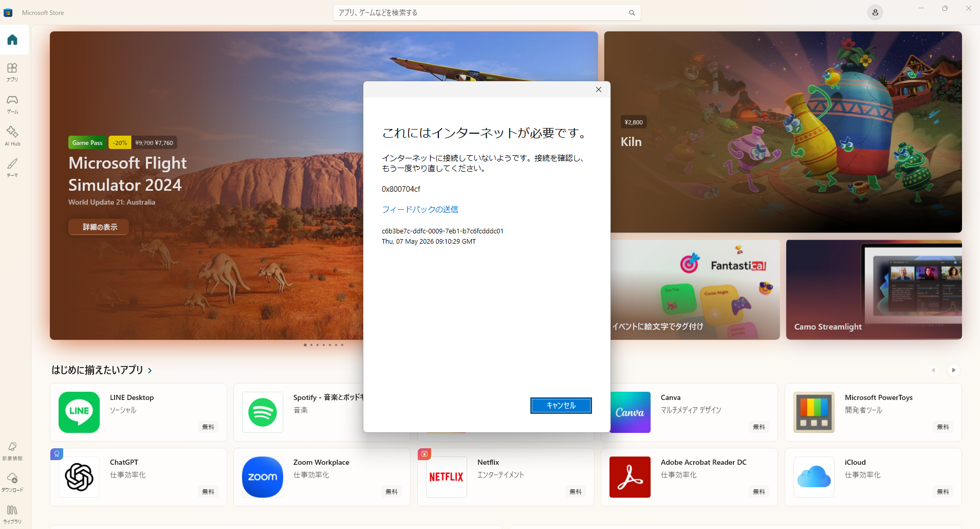Open the テーマ section in sidebar
Screen dimensions: 980x529
pyautogui.click(x=12, y=168)
